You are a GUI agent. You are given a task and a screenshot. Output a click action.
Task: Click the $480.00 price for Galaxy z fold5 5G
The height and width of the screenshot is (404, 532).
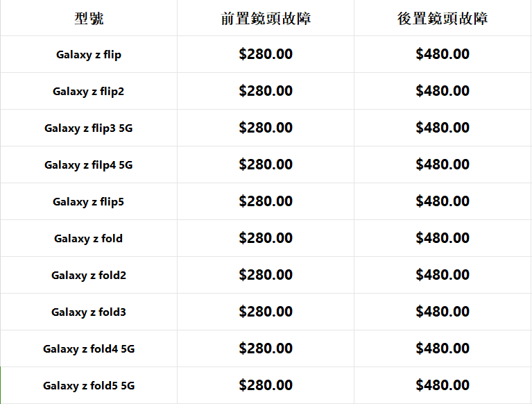coord(443,385)
